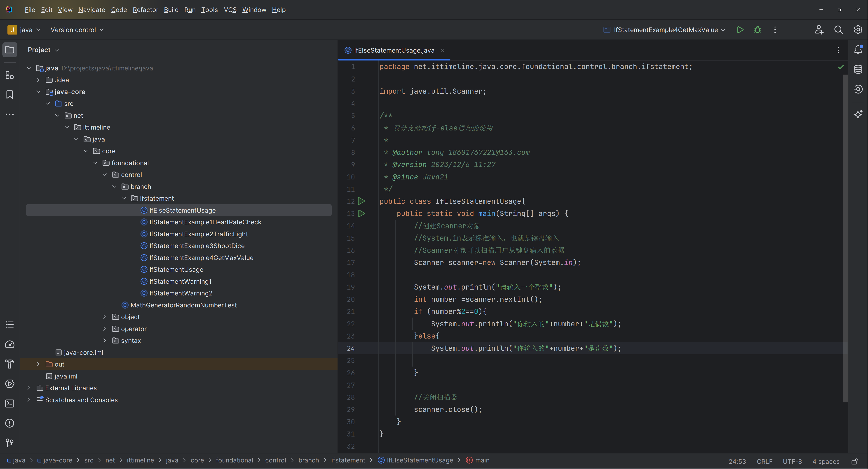868x469 pixels.
Task: Open the Services tool window icon
Action: tap(10, 383)
